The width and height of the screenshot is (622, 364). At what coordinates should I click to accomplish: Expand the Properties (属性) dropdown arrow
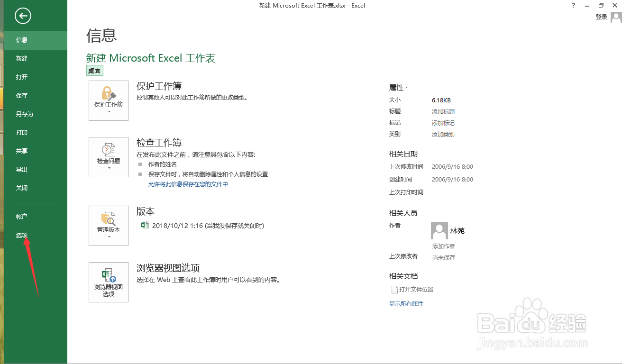pos(407,88)
